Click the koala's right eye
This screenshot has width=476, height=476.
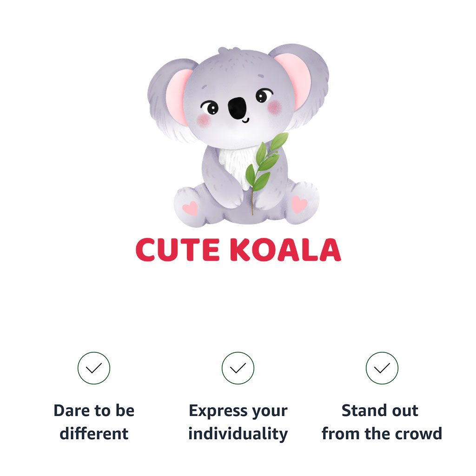click(x=262, y=96)
